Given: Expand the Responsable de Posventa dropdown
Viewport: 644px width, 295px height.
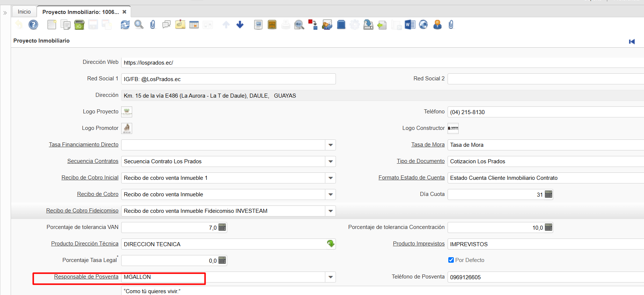Looking at the screenshot, I should point(330,277).
